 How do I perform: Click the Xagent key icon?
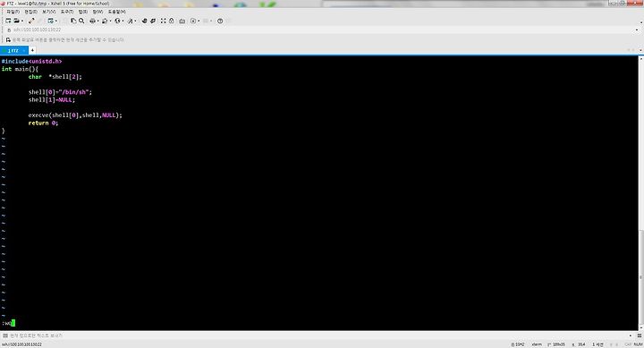click(x=153, y=21)
